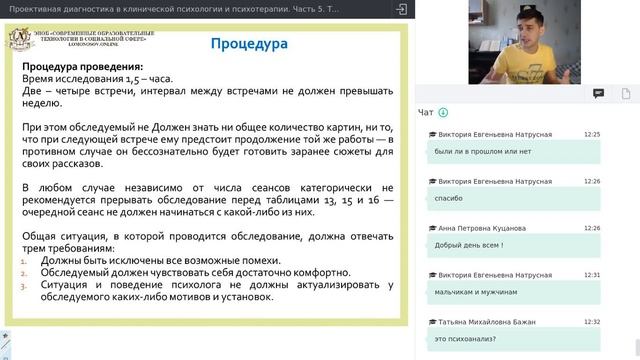Click the 12:25 timestamp in chat

[592, 134]
